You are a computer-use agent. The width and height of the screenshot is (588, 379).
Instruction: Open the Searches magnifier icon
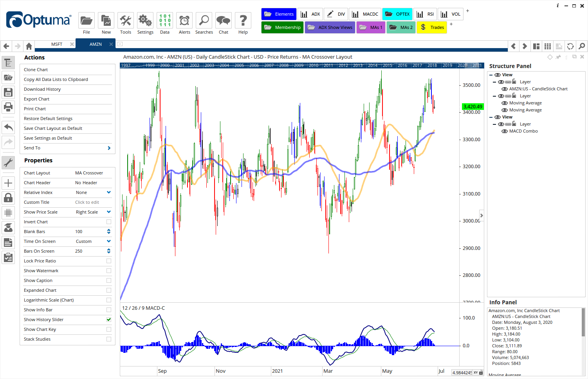point(204,20)
